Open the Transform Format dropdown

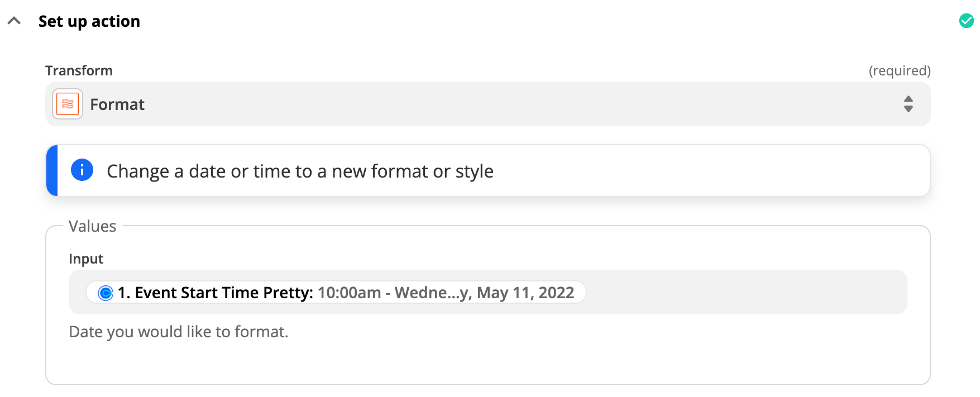487,104
